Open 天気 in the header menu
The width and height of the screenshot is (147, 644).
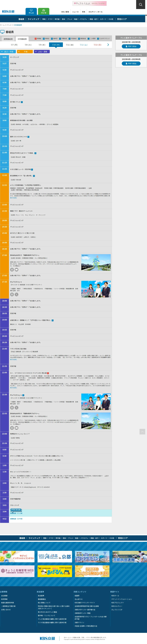pos(84,12)
